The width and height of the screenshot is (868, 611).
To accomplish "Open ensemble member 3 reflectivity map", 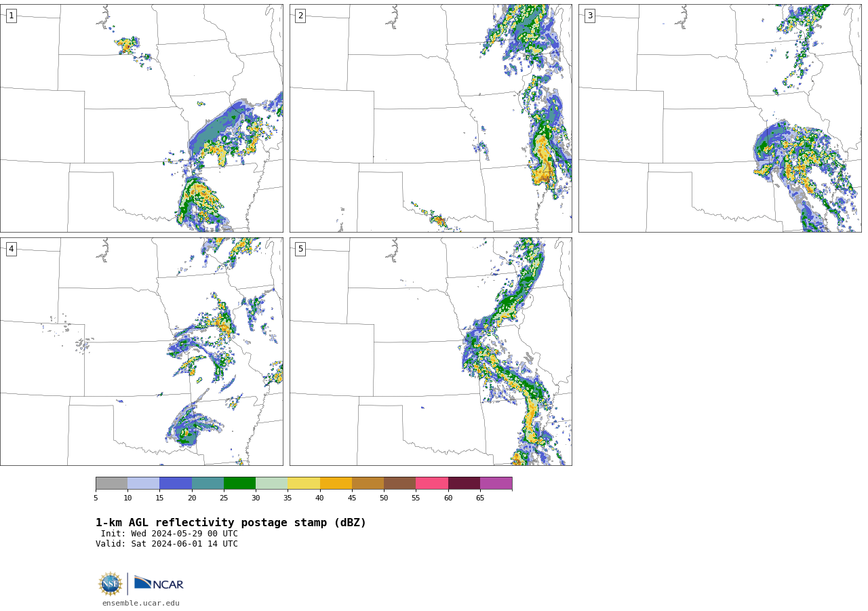I will 720,118.
